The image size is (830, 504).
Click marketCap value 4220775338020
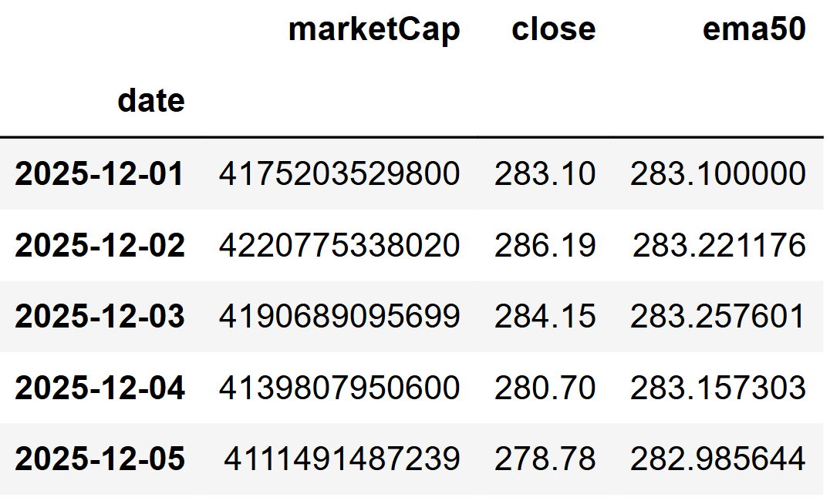[x=339, y=245]
